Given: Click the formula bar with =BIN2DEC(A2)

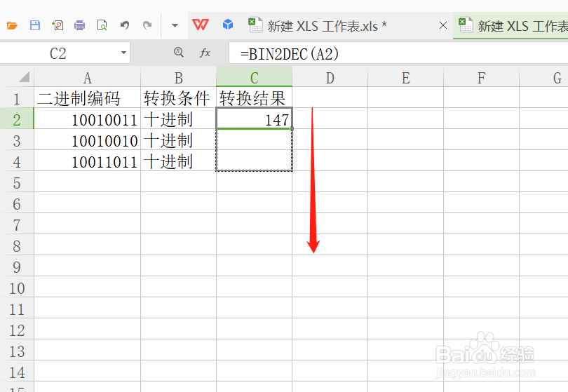Looking at the screenshot, I should click(x=398, y=53).
